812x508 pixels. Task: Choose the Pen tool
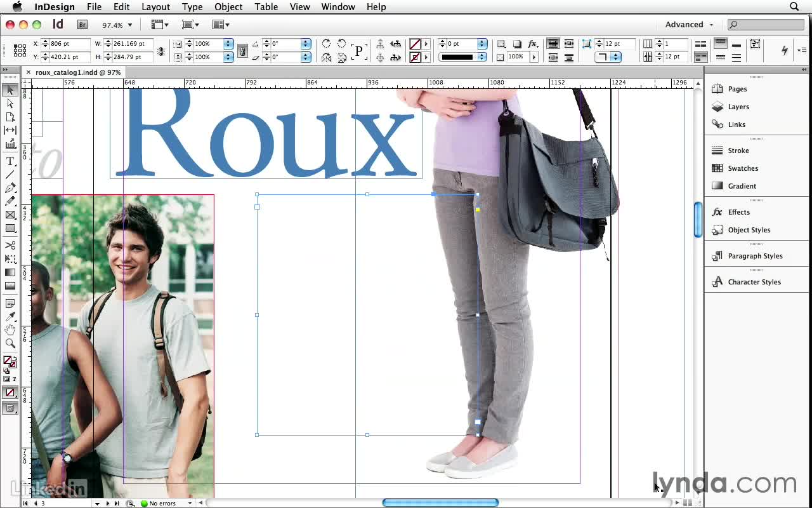10,188
